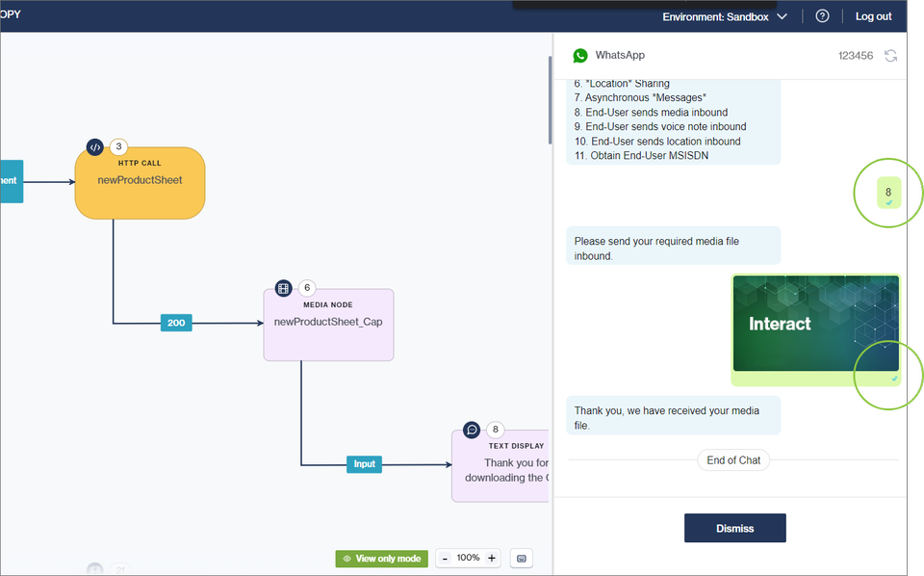Click the HTTP Call code icon
This screenshot has height=576, width=924.
pos(94,147)
